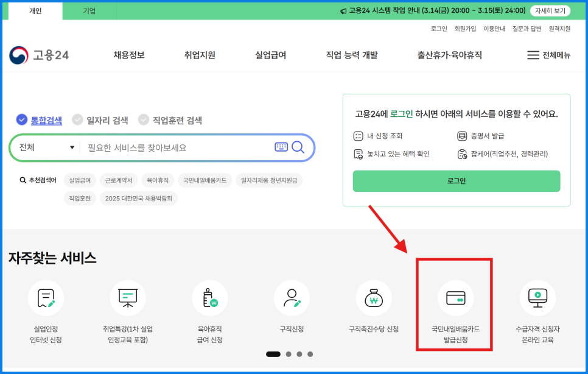Image resolution: width=588 pixels, height=374 pixels.
Task: Select the 국민내일배움카드 recommended keyword chip
Action: (205, 180)
